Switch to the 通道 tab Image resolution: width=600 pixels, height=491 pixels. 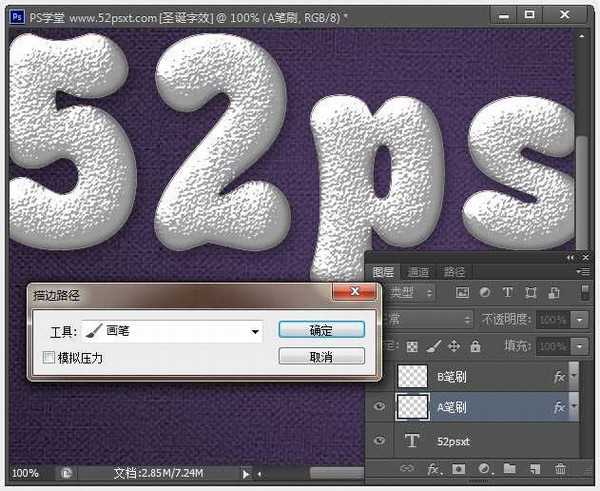[418, 272]
